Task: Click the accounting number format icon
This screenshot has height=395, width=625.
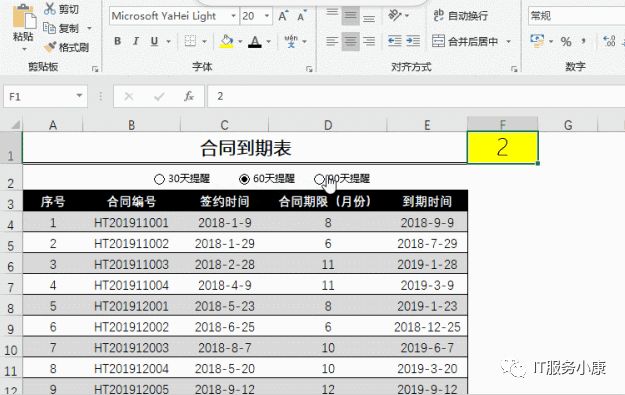Action: pos(537,41)
